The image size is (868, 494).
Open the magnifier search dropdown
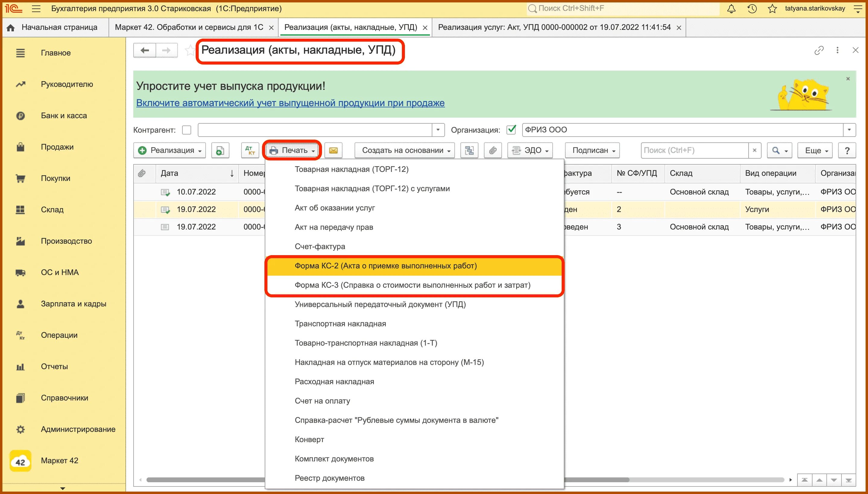779,150
